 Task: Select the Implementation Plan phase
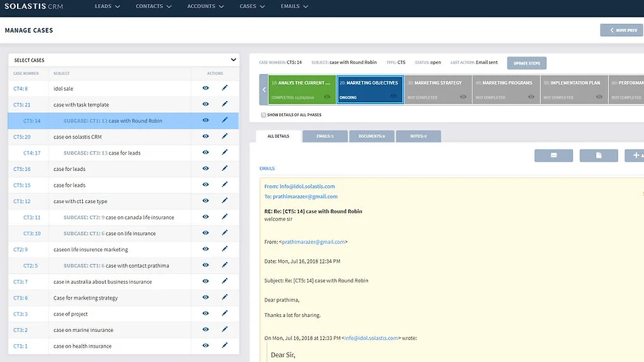pyautogui.click(x=574, y=89)
